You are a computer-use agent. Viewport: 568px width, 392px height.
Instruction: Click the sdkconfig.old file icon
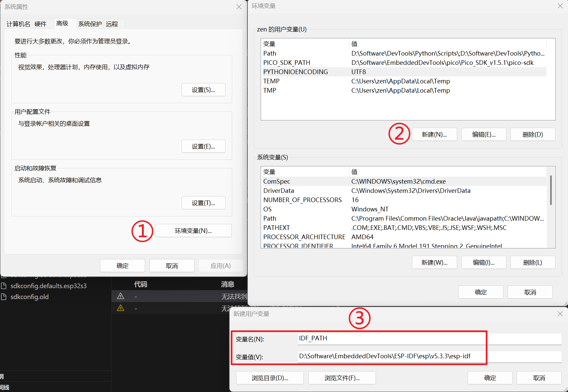pos(4,297)
